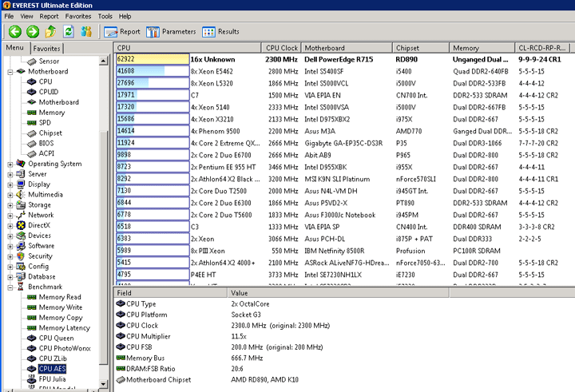Viewport: 575px width, 392px height.
Task: Click the Field column header
Action: pyautogui.click(x=171, y=293)
